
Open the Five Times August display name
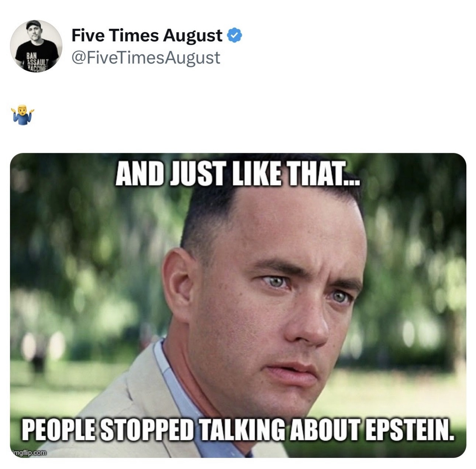pyautogui.click(x=146, y=35)
